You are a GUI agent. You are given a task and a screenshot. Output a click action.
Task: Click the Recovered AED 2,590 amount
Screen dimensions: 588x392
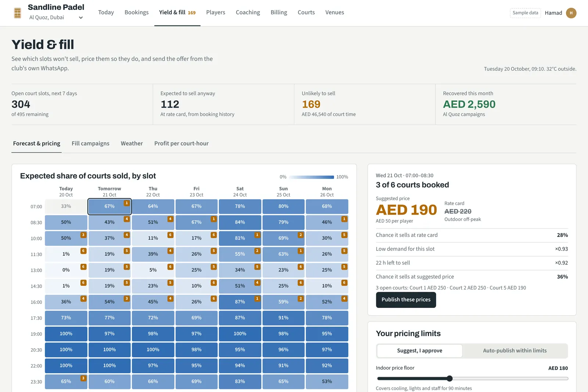point(469,104)
